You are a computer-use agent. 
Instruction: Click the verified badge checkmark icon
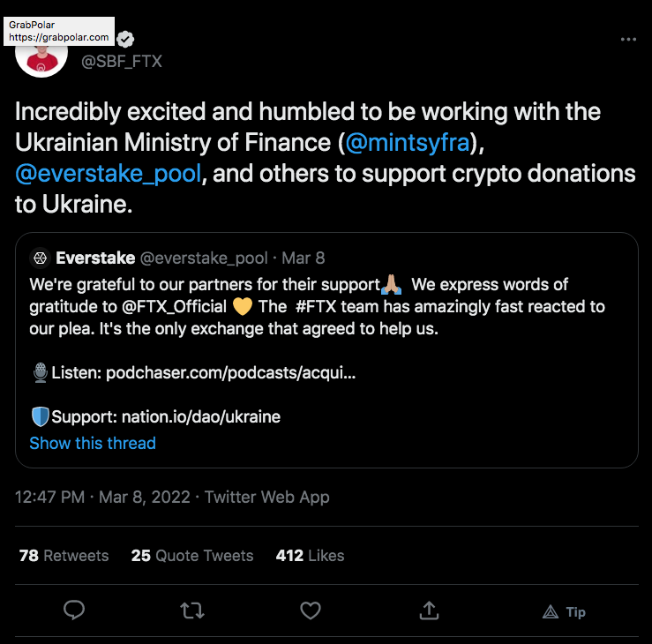[125, 40]
